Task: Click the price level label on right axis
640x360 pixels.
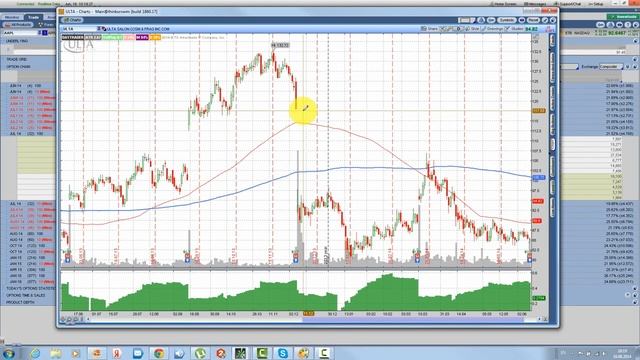Action: click(x=538, y=111)
